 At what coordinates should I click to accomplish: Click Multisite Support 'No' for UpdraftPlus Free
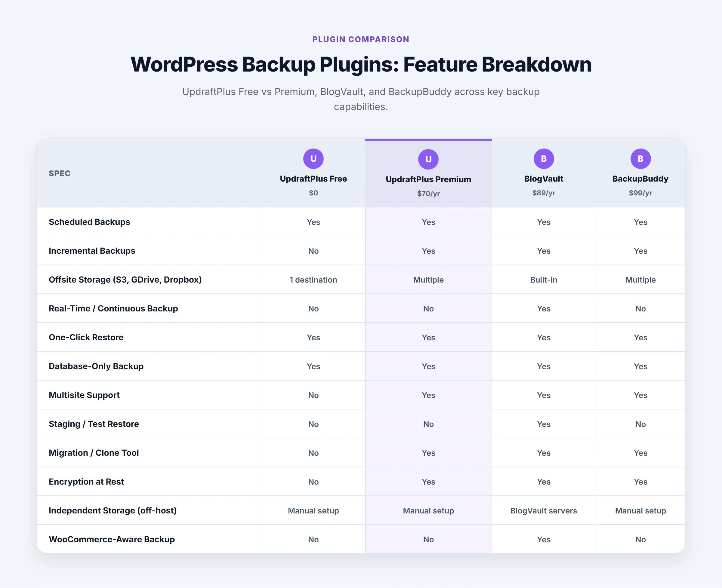(x=313, y=395)
